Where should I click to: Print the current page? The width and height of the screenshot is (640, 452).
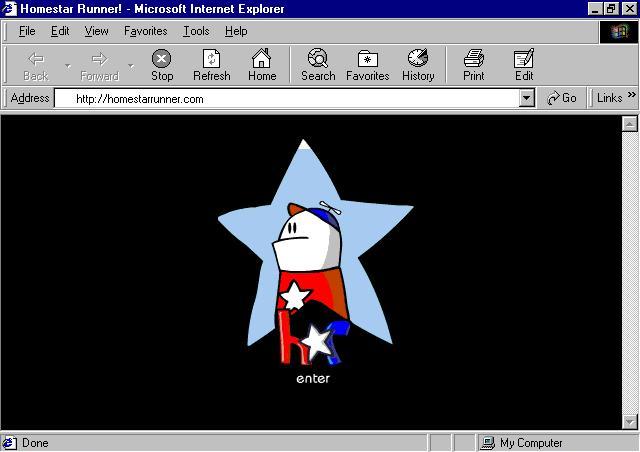click(473, 65)
